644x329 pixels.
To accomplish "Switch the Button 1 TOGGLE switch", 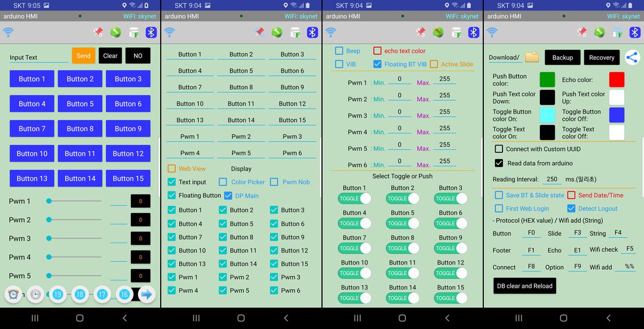I will [355, 198].
